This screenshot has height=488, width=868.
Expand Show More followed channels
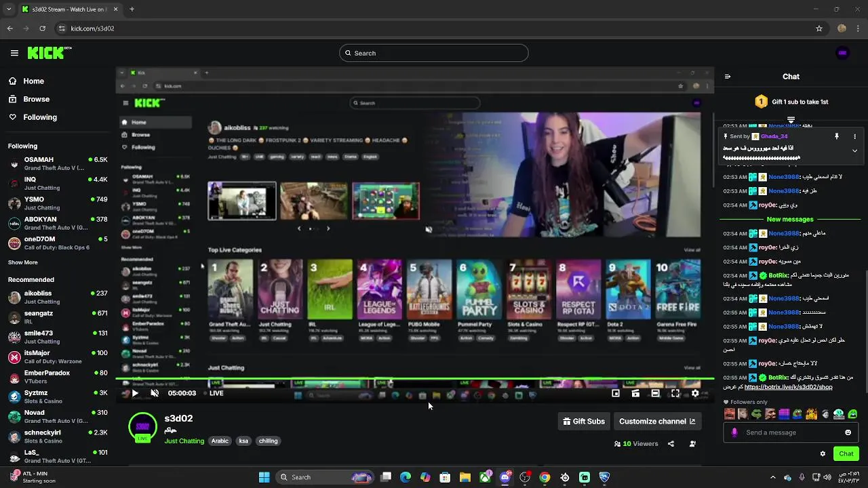point(22,262)
